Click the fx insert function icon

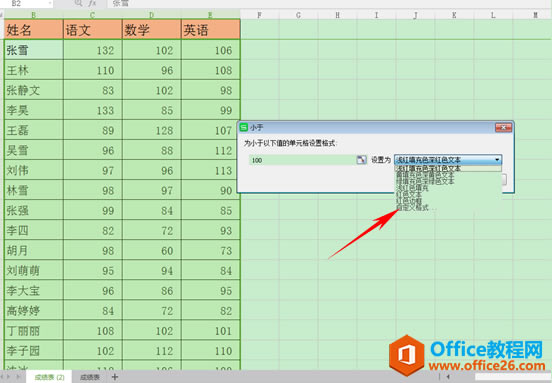pos(92,3)
